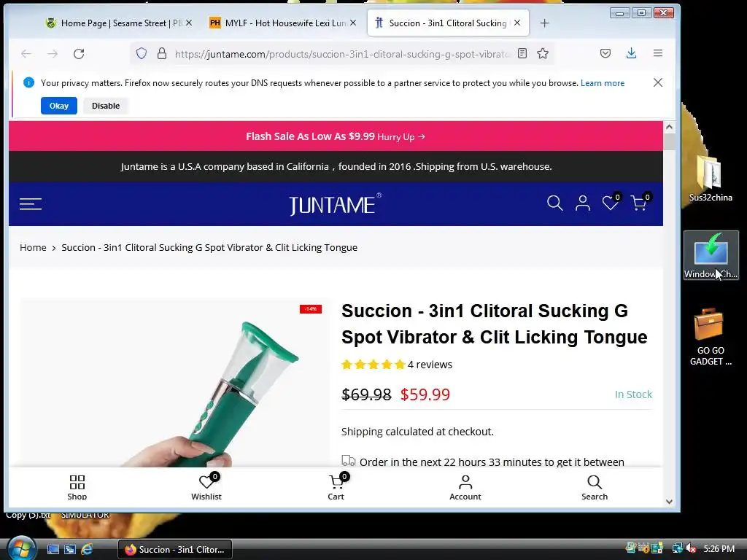Open the tracking protection shield icon
The height and width of the screenshot is (560, 747).
(x=142, y=53)
